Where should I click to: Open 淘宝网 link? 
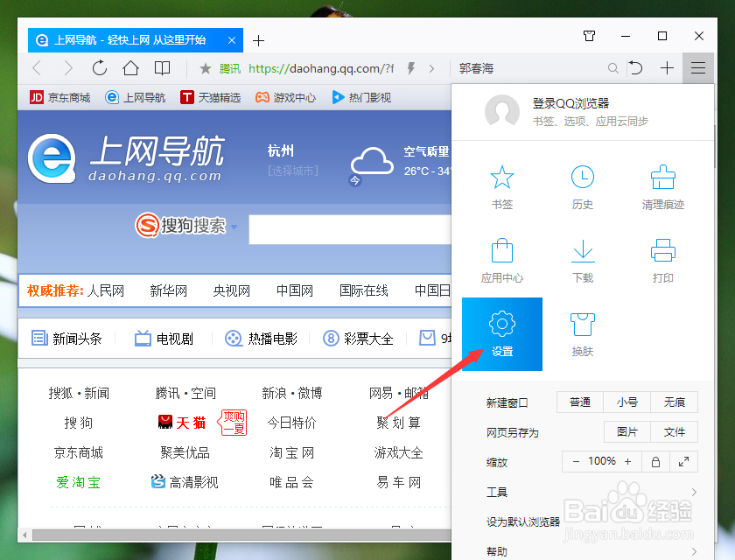point(291,452)
